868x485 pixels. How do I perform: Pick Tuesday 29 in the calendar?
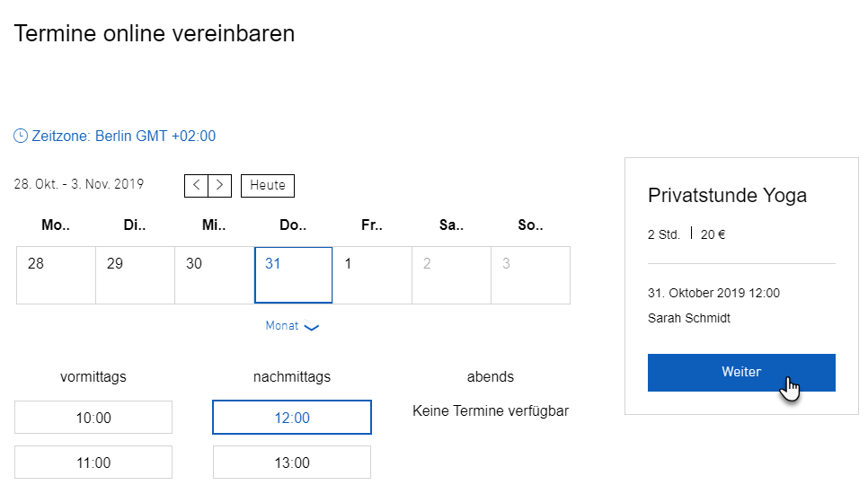135,276
